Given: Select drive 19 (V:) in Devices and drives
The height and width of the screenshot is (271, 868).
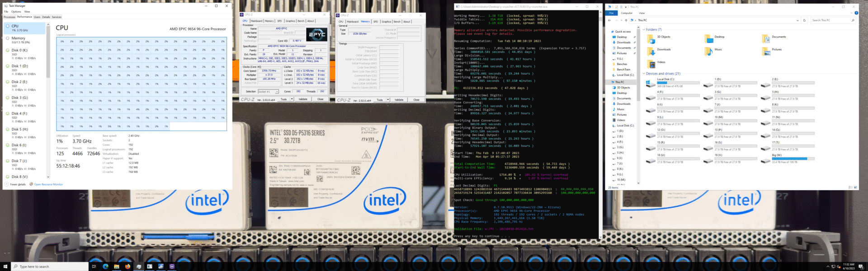Looking at the screenshot, I should click(731, 158).
